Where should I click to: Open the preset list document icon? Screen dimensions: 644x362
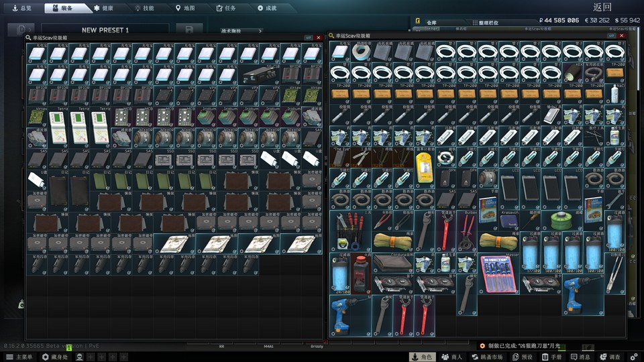click(x=21, y=29)
